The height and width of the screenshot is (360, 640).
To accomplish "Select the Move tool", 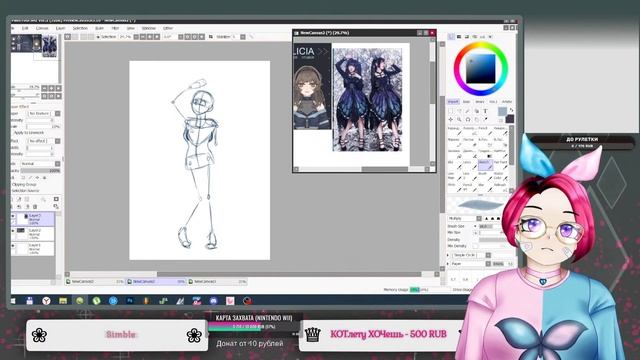I will [451, 120].
